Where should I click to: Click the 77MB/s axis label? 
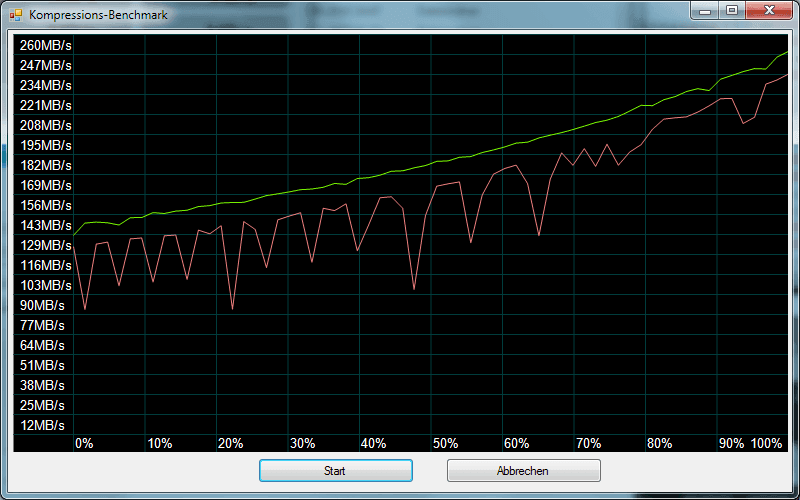(42, 326)
